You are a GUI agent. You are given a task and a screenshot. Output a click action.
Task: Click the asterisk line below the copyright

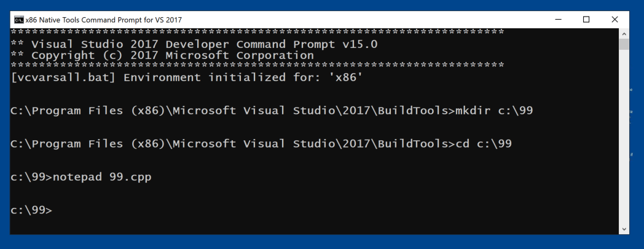258,66
